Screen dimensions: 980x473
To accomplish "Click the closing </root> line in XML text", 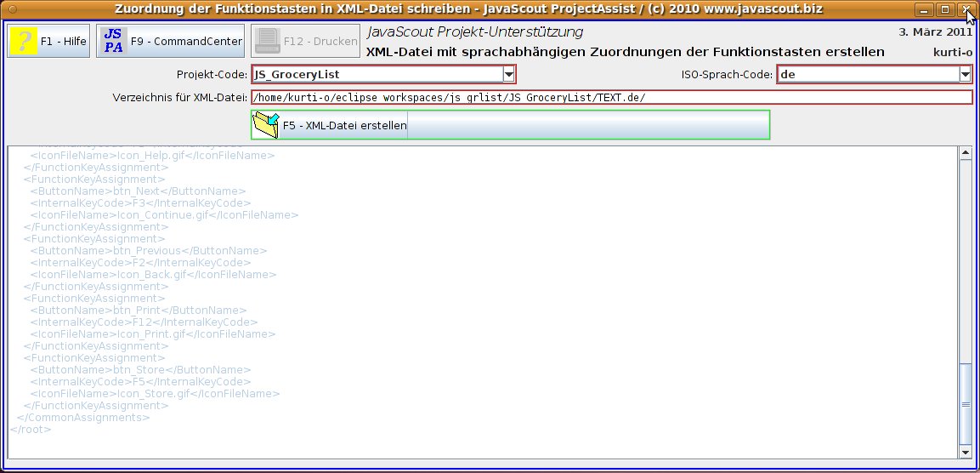I will click(x=30, y=430).
